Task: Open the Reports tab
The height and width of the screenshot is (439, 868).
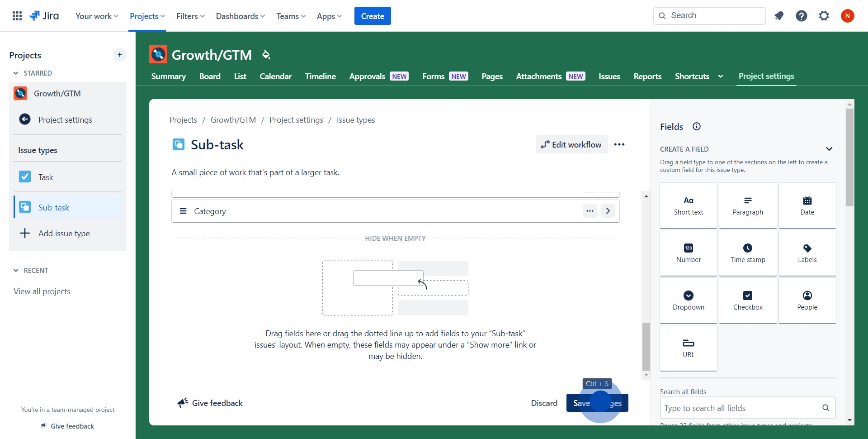Action: (647, 76)
